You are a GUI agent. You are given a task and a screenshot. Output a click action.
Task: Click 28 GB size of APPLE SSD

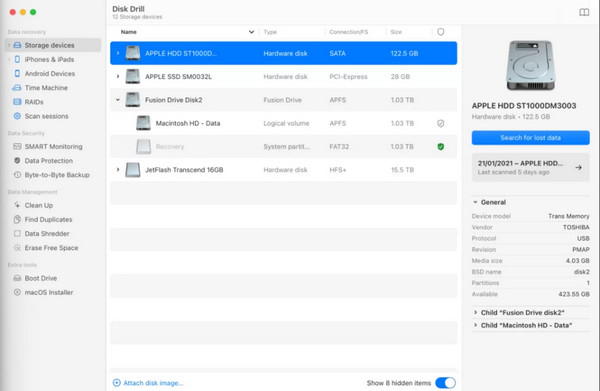(x=400, y=77)
